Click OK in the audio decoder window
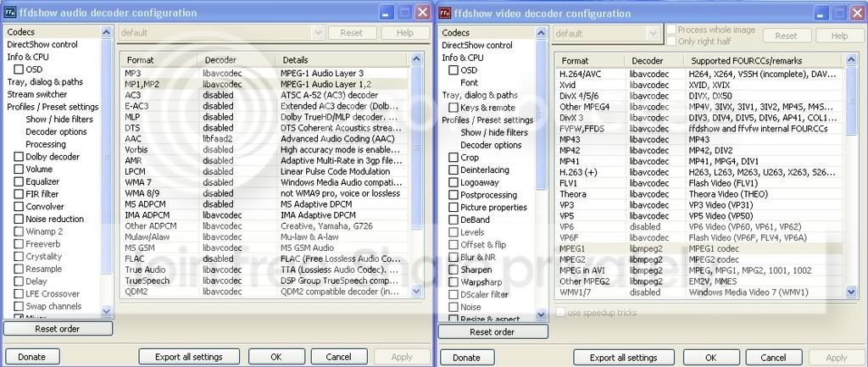 click(x=276, y=357)
